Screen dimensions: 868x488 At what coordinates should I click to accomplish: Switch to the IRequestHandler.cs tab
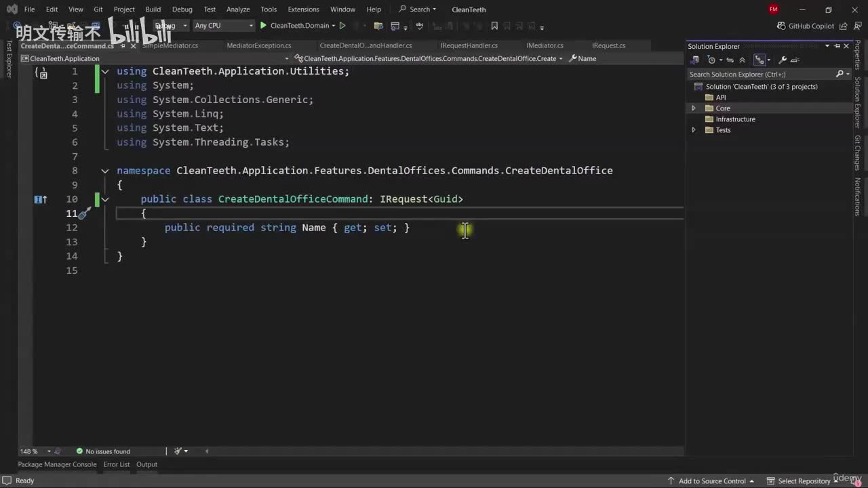[x=469, y=45]
